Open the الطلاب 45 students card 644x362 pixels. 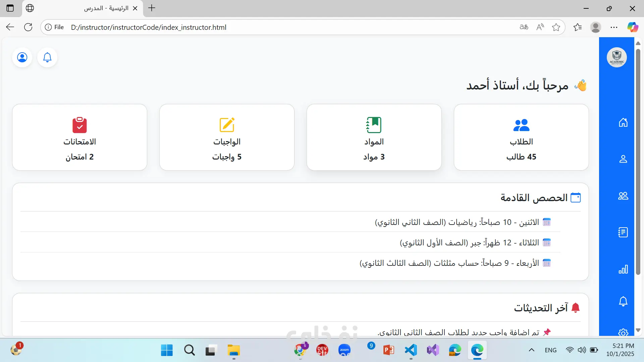(x=521, y=137)
